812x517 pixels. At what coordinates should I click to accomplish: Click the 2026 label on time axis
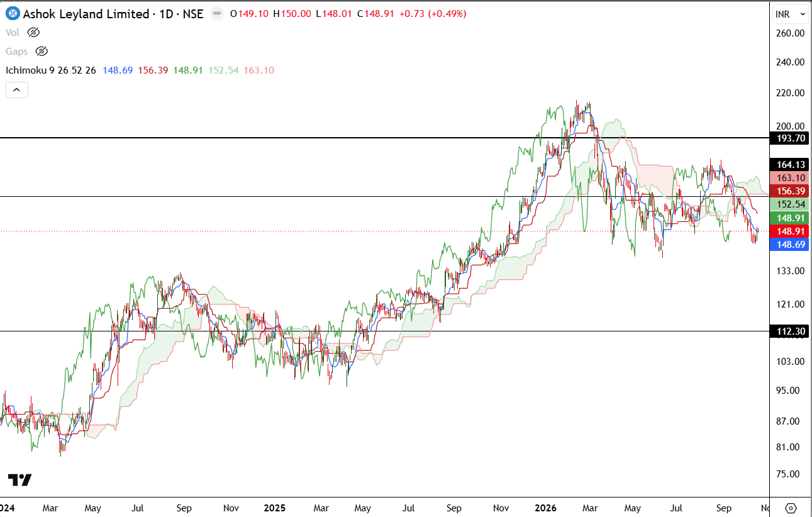[545, 508]
